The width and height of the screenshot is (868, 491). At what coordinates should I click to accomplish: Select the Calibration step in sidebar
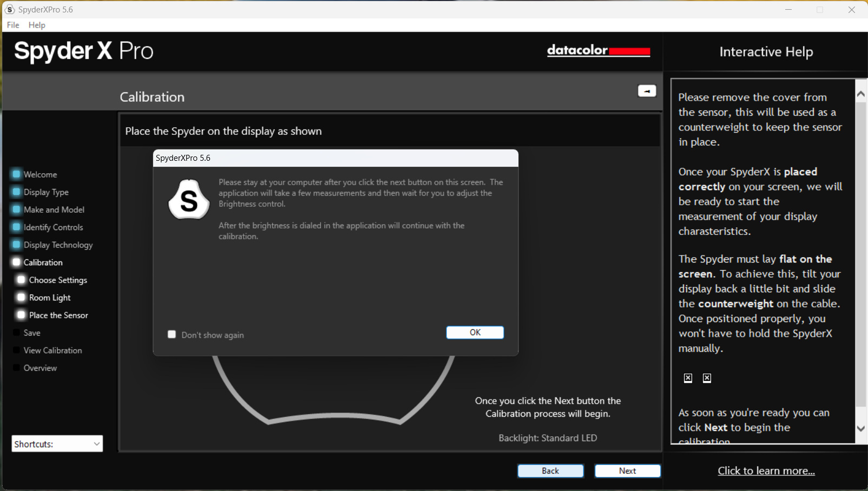click(43, 263)
